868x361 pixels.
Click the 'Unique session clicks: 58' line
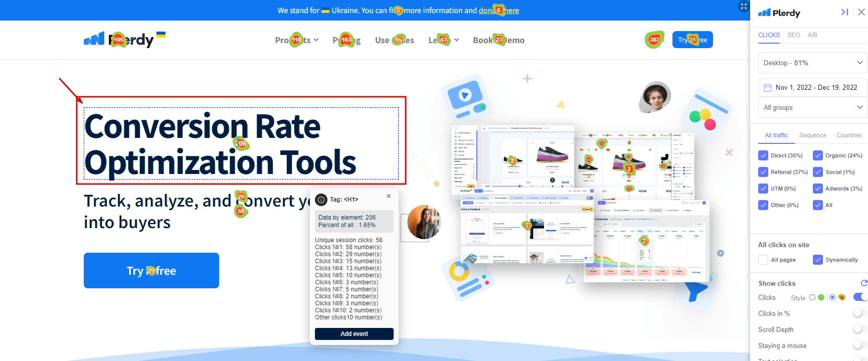349,240
